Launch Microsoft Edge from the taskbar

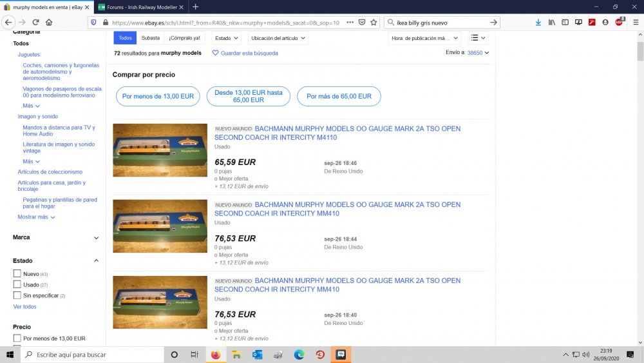(299, 355)
